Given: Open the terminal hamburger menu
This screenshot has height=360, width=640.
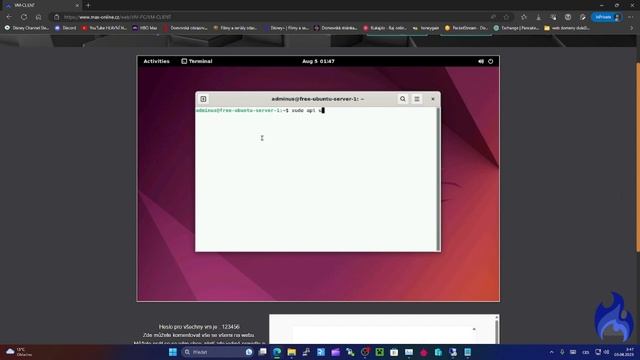Looking at the screenshot, I should pyautogui.click(x=417, y=99).
